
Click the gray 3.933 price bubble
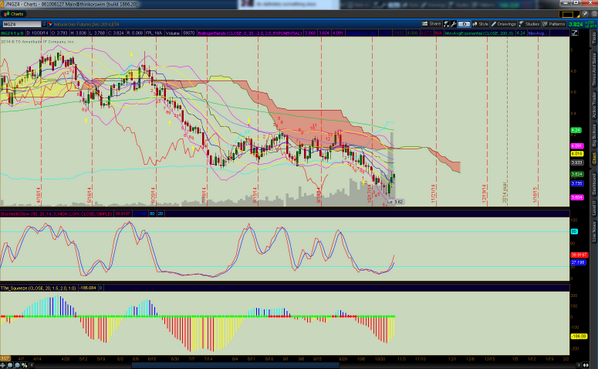click(577, 163)
